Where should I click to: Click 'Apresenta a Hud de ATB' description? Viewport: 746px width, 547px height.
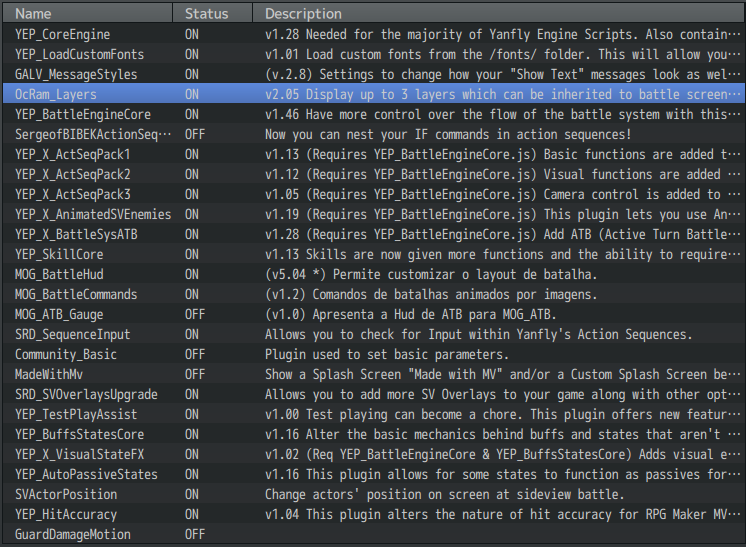click(410, 314)
